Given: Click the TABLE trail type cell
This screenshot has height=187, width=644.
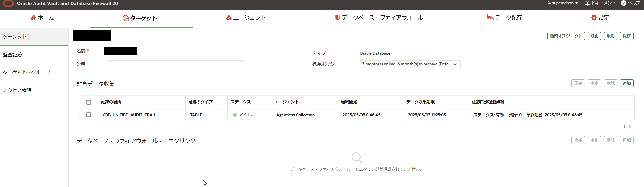Looking at the screenshot, I should [x=196, y=115].
